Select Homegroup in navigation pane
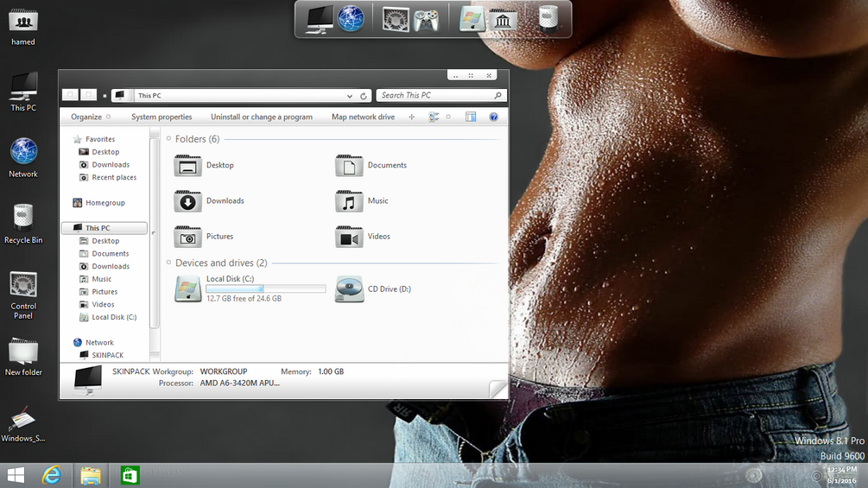Image resolution: width=868 pixels, height=488 pixels. (105, 202)
